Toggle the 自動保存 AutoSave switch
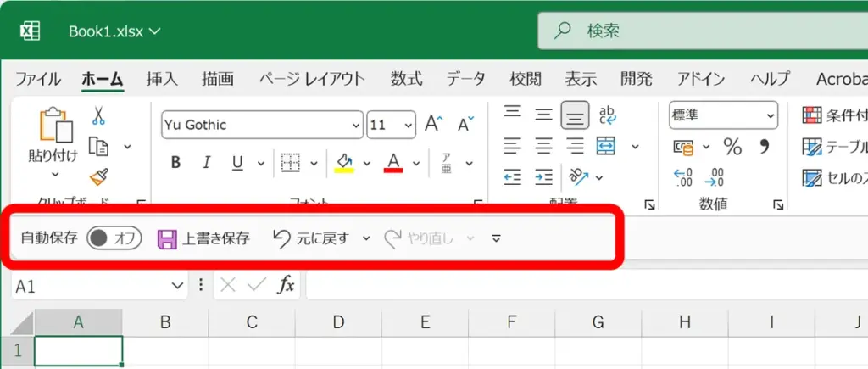Screen dimensions: 868x369 [114, 238]
